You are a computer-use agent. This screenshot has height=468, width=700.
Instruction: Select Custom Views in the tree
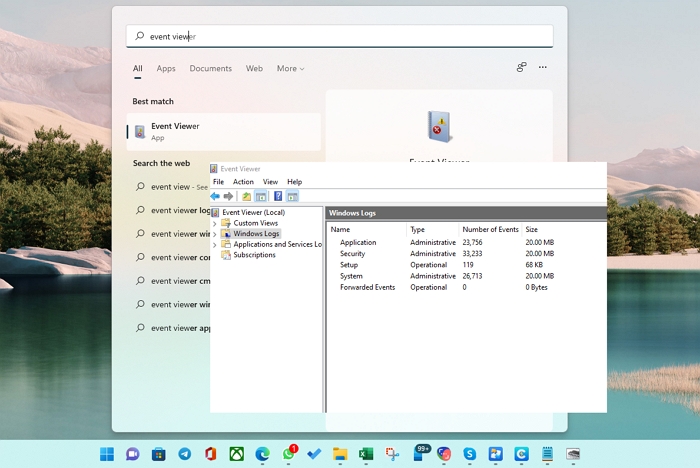pos(255,223)
